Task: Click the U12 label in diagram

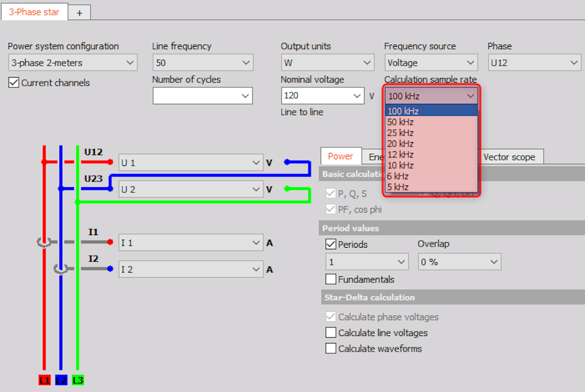Action: pos(93,152)
